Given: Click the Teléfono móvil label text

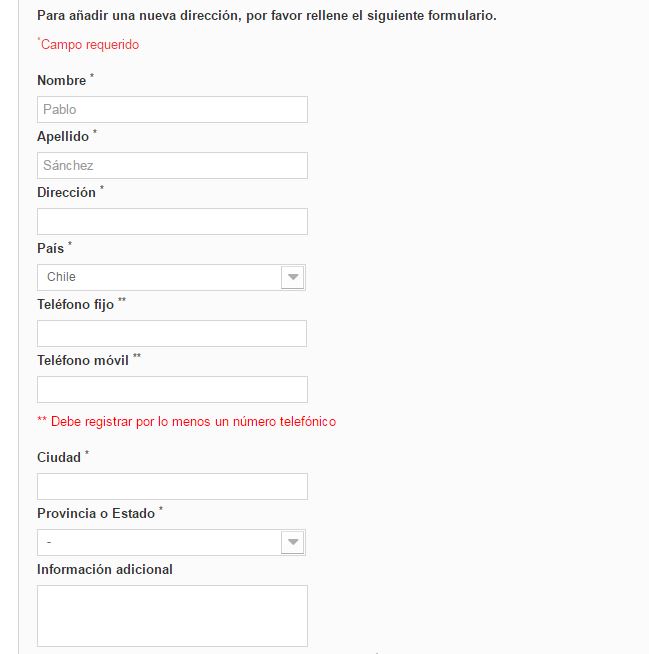Looking at the screenshot, I should 83,360.
